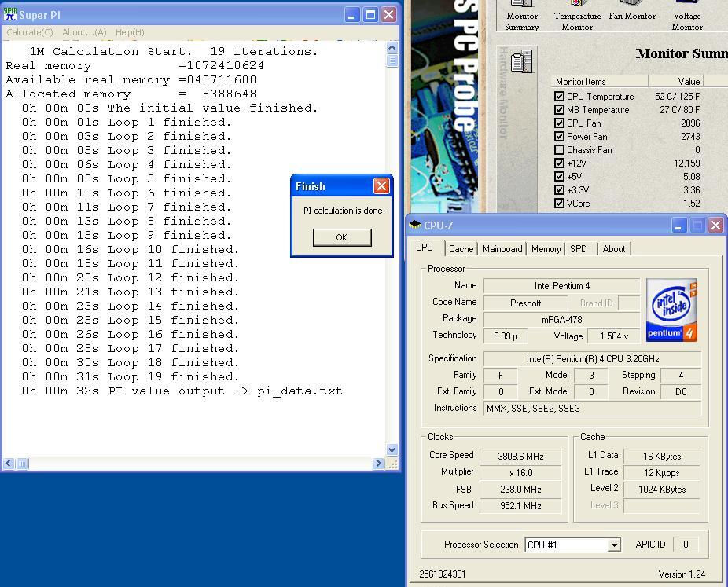Screen dimensions: 728x587
Task: Click the Revision field showing D0
Action: (x=681, y=391)
